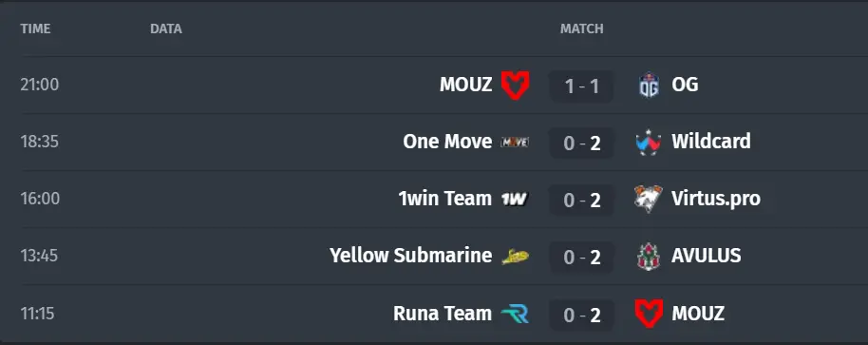Click the OG team logo
Image resolution: width=868 pixels, height=345 pixels.
[x=649, y=86]
